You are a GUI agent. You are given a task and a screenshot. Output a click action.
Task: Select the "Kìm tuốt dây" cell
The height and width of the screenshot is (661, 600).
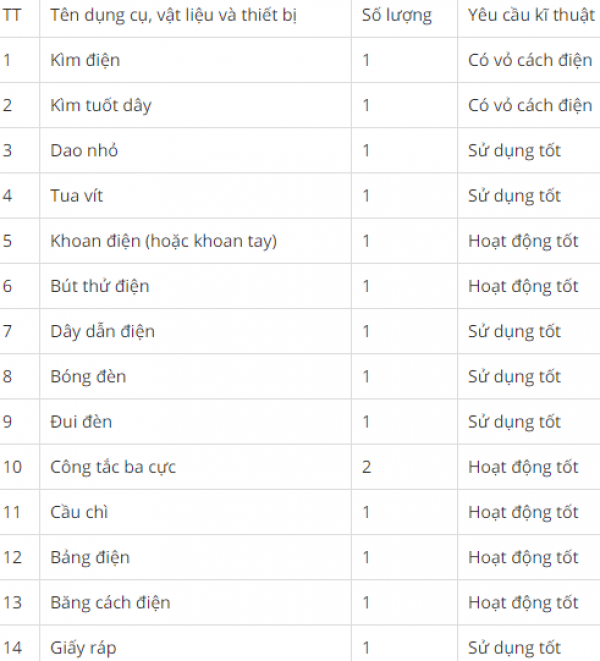click(101, 105)
